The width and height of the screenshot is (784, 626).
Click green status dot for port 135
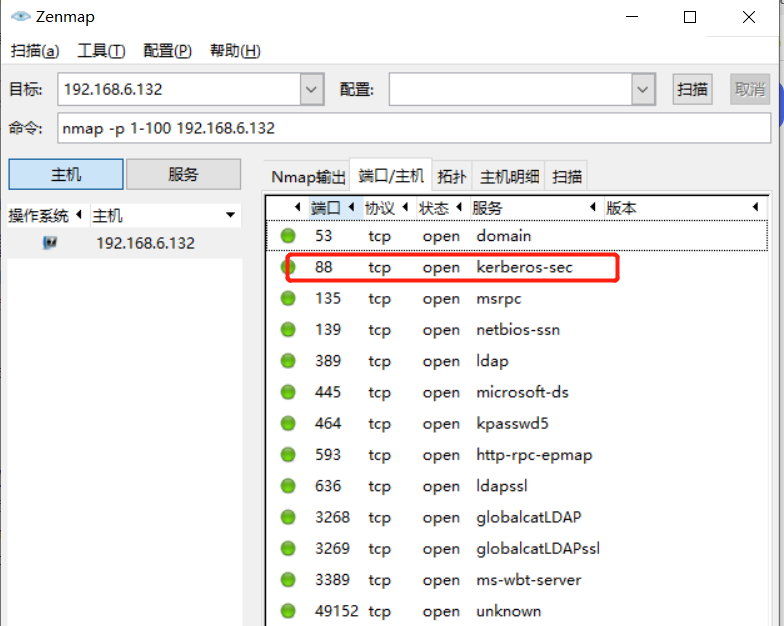[x=288, y=298]
